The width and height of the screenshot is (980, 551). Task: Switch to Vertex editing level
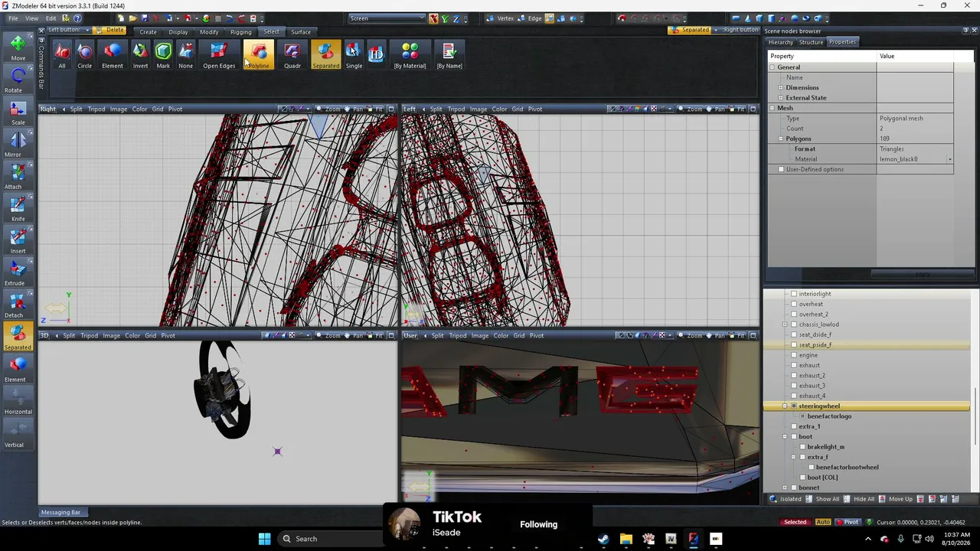point(501,18)
